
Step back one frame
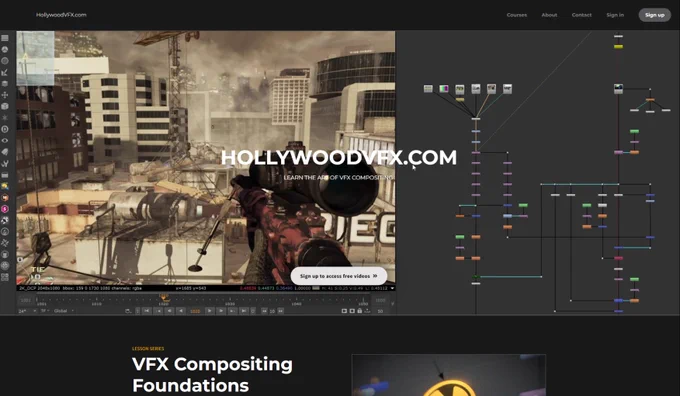170,311
